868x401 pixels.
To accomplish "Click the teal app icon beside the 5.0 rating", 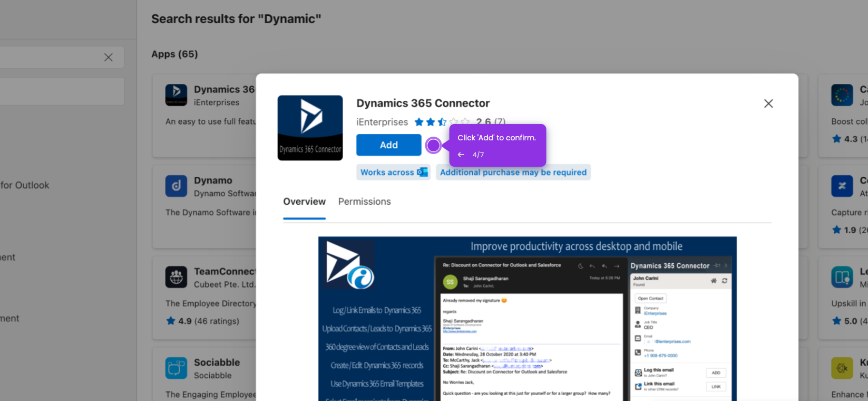I will pyautogui.click(x=842, y=277).
